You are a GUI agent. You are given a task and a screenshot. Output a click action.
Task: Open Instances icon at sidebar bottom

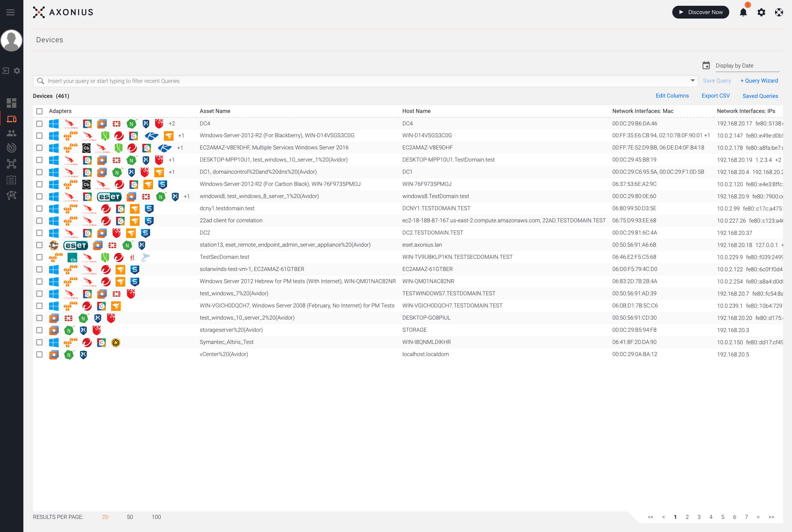pyautogui.click(x=12, y=195)
